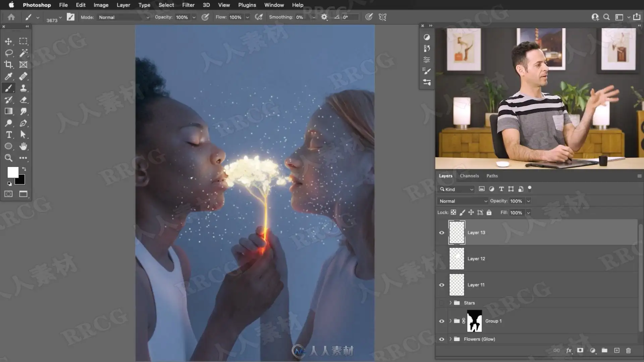Create a new layer with plus icon
Image resolution: width=644 pixels, height=362 pixels.
click(616, 350)
